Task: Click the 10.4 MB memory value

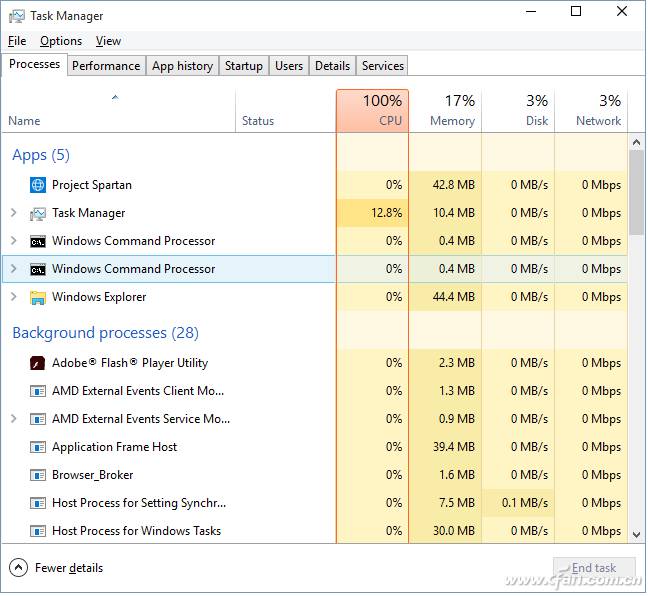Action: point(454,213)
